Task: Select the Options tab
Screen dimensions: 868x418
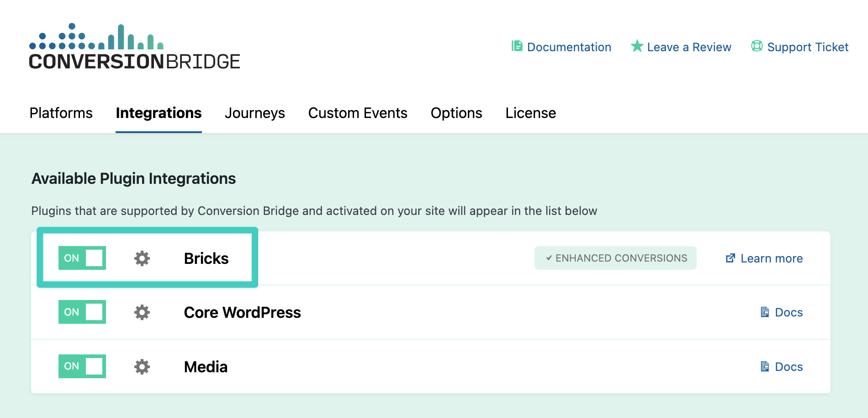Action: click(456, 113)
